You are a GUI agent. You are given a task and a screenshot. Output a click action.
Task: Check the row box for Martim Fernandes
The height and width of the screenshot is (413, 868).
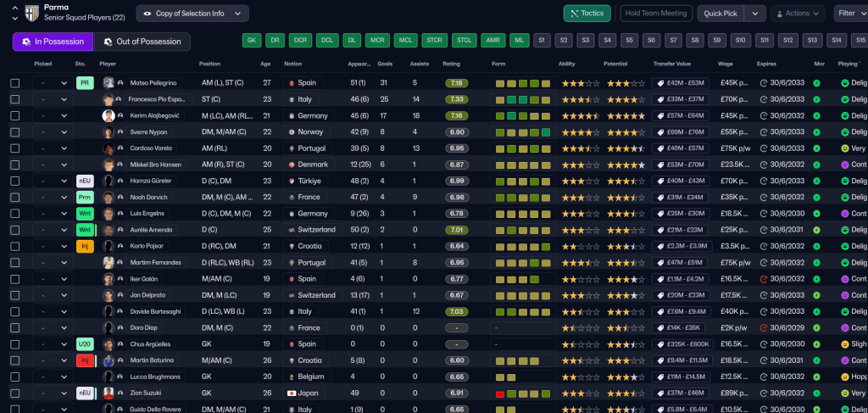point(14,262)
